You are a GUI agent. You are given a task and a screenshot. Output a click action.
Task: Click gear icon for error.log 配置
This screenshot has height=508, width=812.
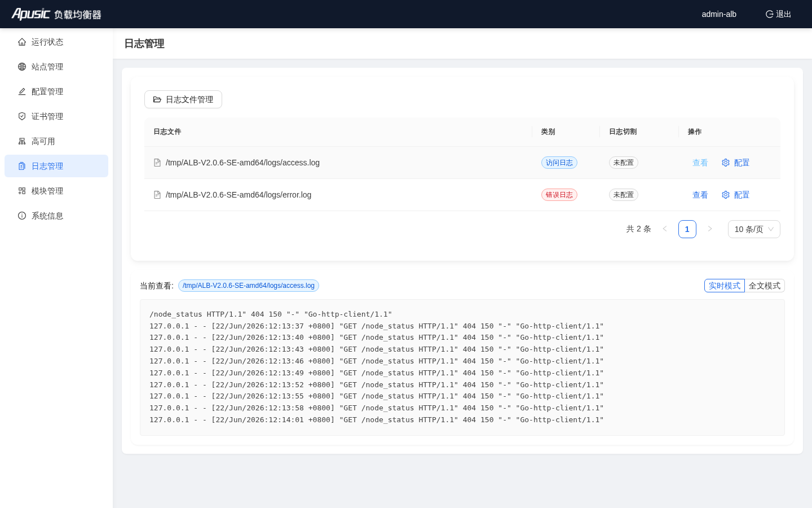click(726, 195)
